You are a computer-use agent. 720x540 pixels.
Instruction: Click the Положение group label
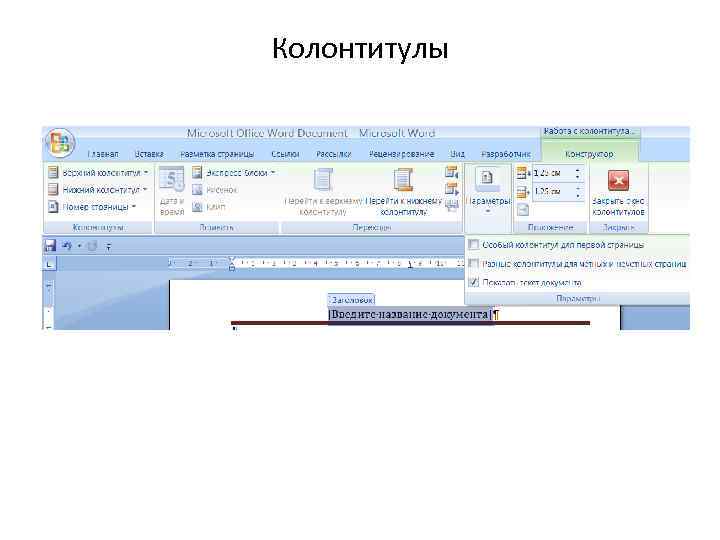click(551, 227)
